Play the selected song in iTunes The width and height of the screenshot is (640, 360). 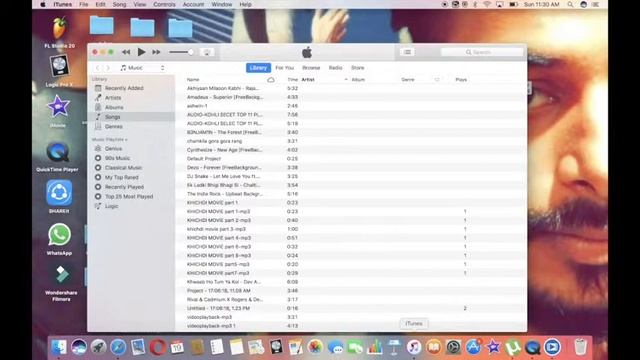(141, 52)
